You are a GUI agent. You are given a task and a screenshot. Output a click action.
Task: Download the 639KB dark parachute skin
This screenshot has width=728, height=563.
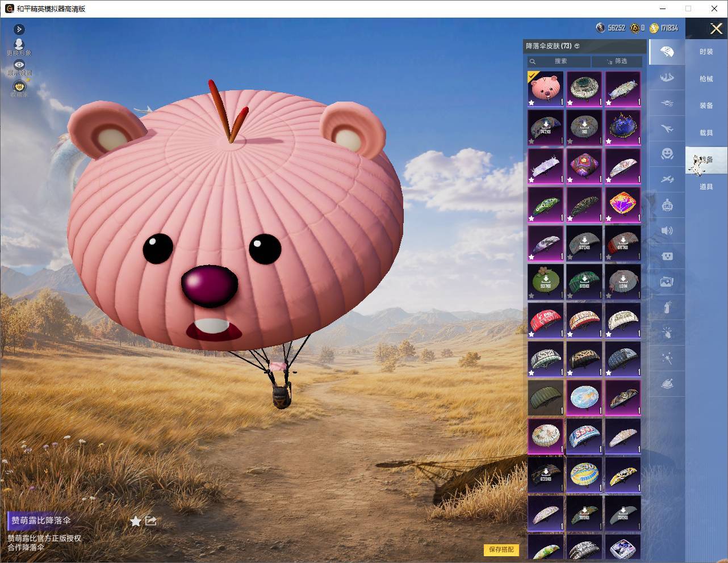(x=546, y=474)
